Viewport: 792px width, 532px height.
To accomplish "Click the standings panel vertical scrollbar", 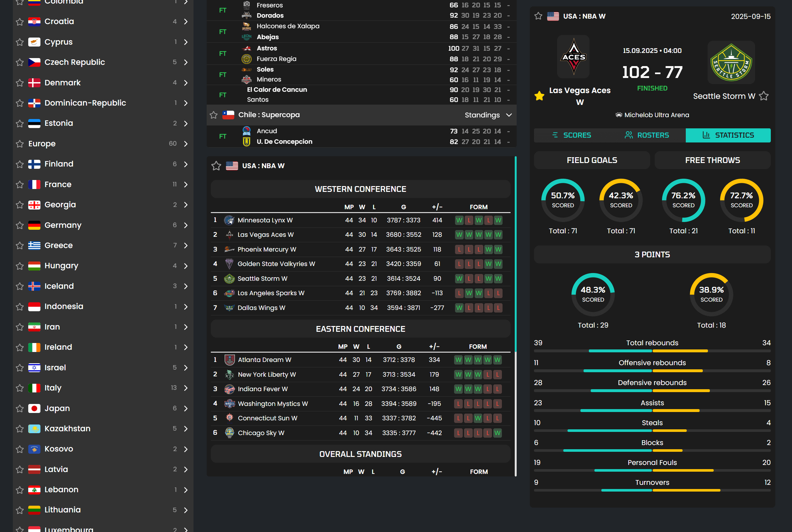I will click(x=515, y=254).
